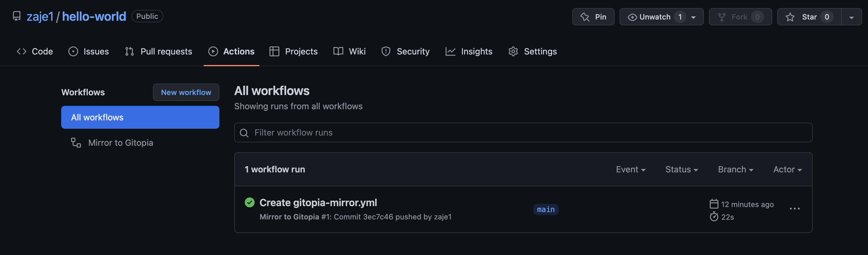Switch to the Code tab
868x255 pixels.
click(35, 51)
